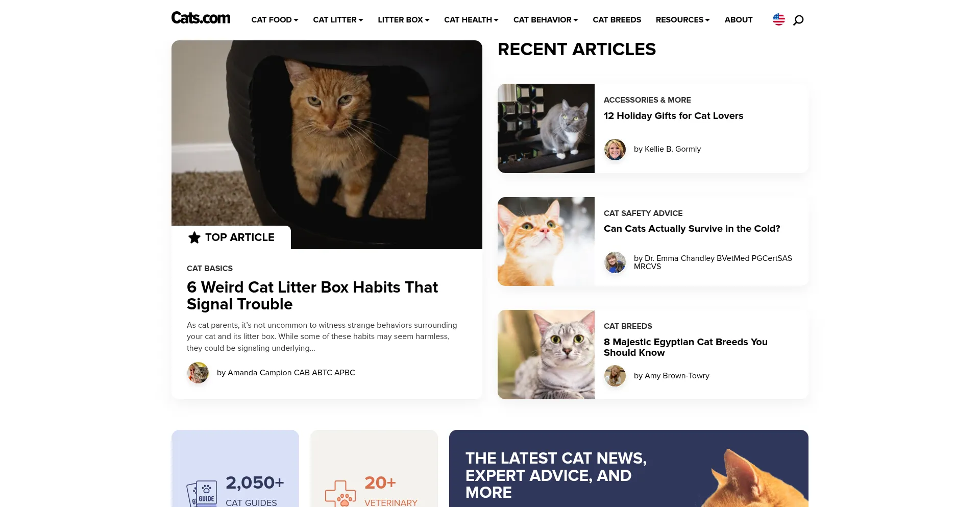Open the Cat Breeds menu item
Screen dimensions: 980x507
click(617, 19)
